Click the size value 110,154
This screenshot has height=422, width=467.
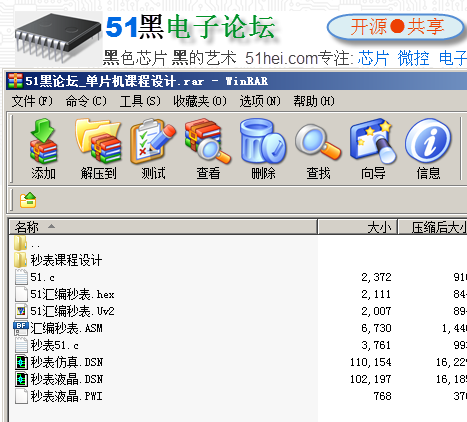pos(370,362)
